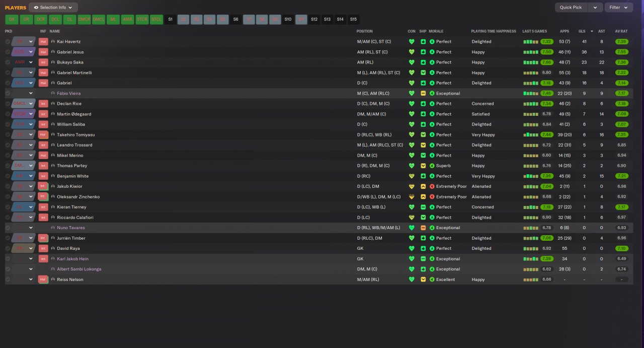Click Gabriel Jesus's last 5 games form bars

pyautogui.click(x=531, y=52)
